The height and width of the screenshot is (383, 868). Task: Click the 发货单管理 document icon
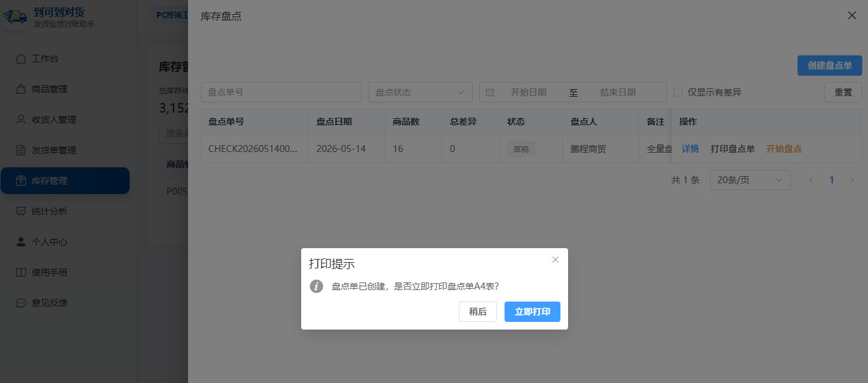[21, 150]
